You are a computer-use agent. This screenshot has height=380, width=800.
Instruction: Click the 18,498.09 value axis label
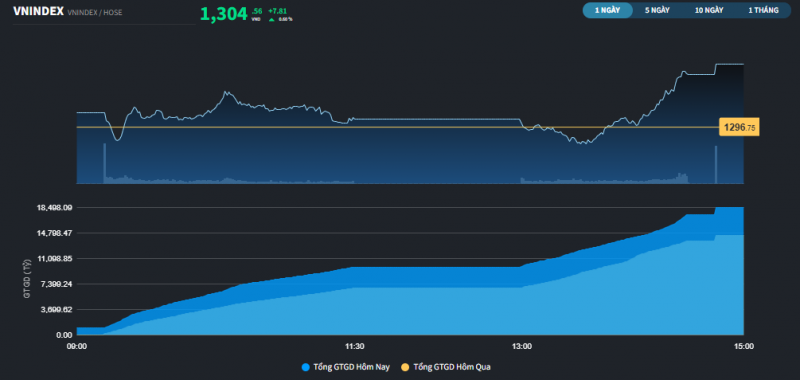54,208
